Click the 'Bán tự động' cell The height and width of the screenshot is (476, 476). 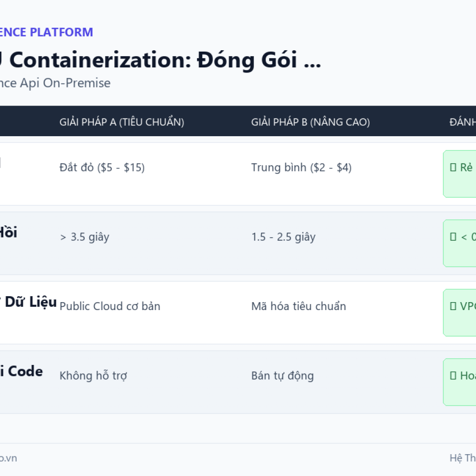pyautogui.click(x=283, y=376)
